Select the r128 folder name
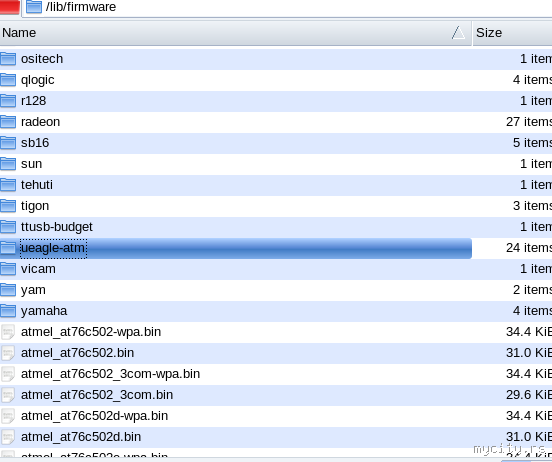The height and width of the screenshot is (462, 552). click(33, 101)
